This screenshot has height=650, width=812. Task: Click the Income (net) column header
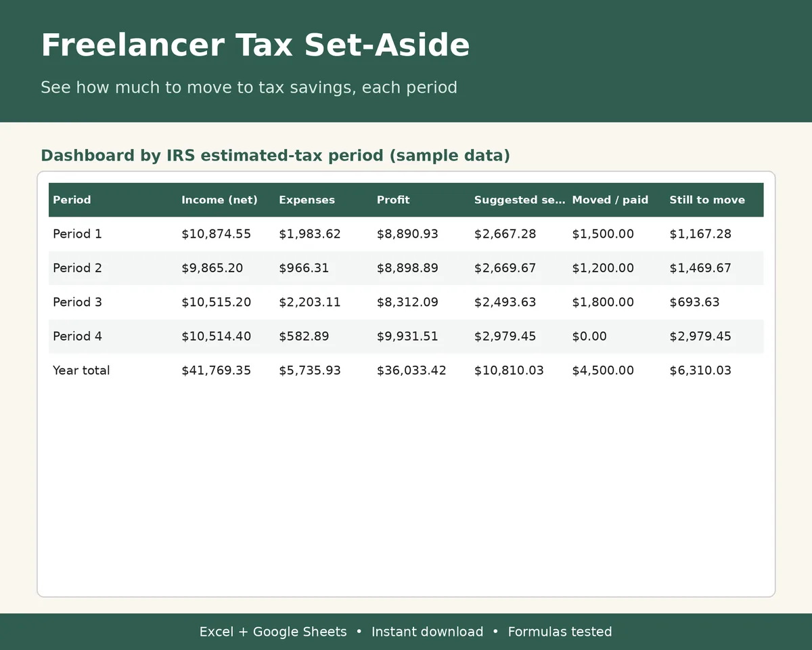(219, 200)
